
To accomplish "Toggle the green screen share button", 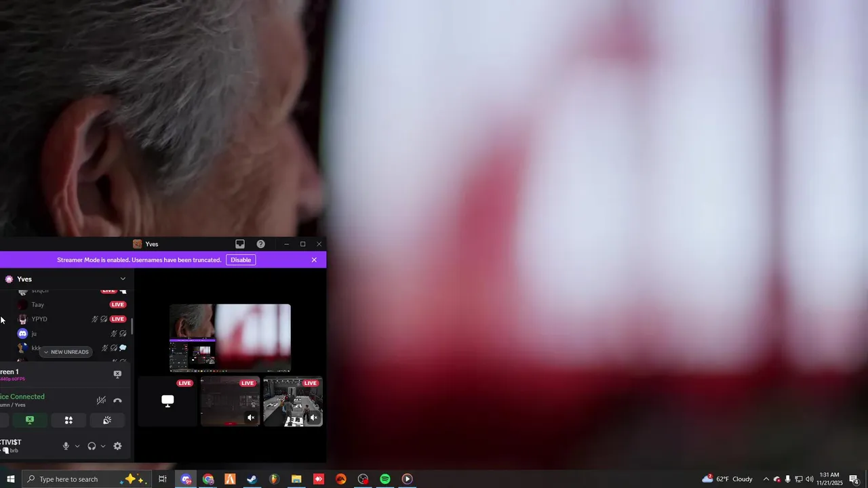I will [x=30, y=420].
